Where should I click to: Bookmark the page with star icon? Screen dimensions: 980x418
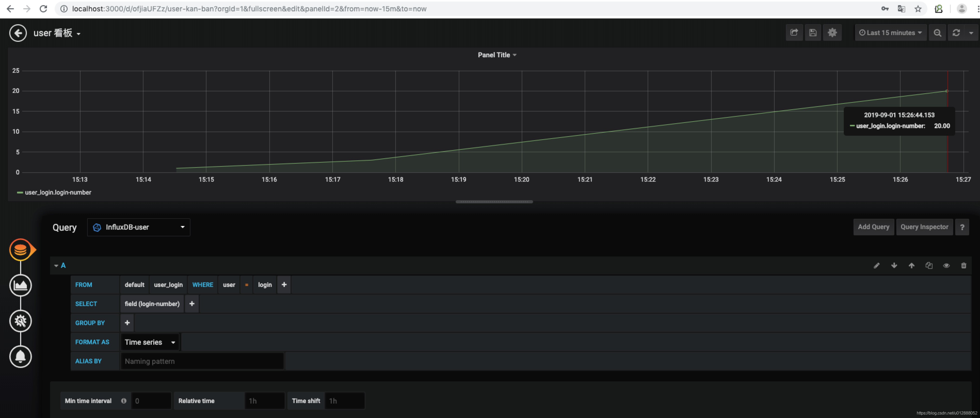[x=918, y=9]
